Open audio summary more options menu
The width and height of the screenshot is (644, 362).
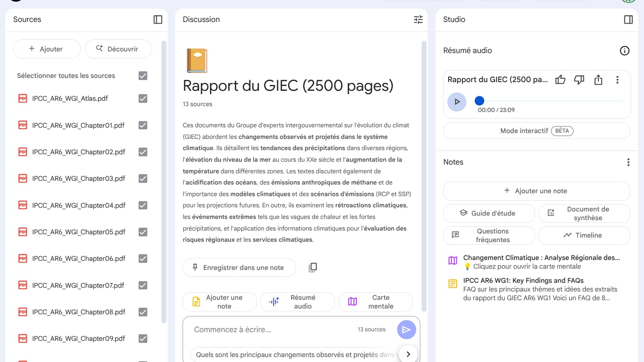click(x=617, y=80)
